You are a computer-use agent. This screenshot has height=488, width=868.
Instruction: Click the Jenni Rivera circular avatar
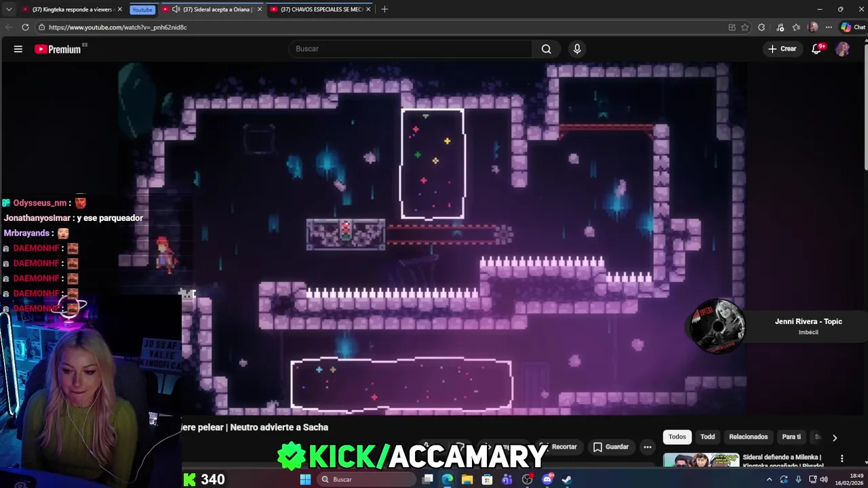point(718,327)
